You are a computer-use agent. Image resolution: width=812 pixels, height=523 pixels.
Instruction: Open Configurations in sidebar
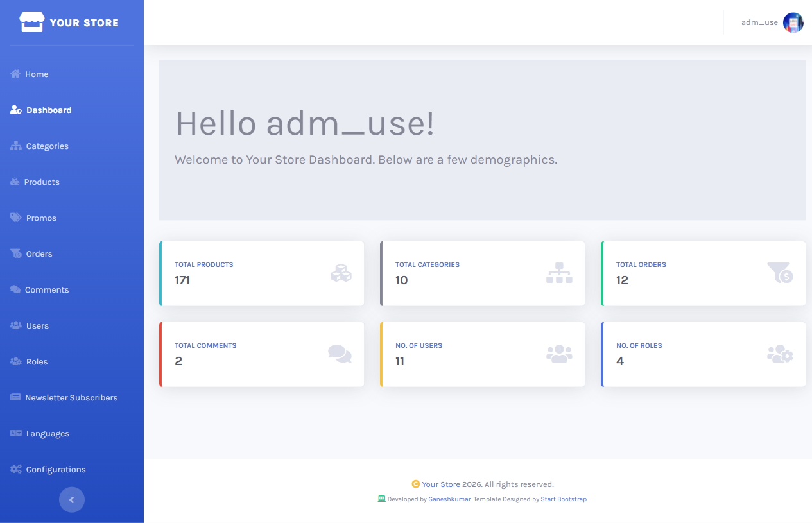[72, 469]
